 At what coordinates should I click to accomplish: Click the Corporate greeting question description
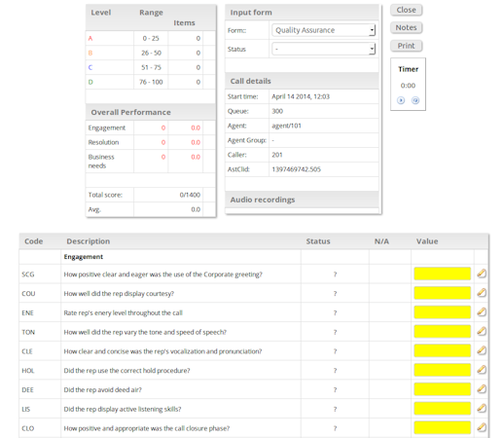click(162, 274)
